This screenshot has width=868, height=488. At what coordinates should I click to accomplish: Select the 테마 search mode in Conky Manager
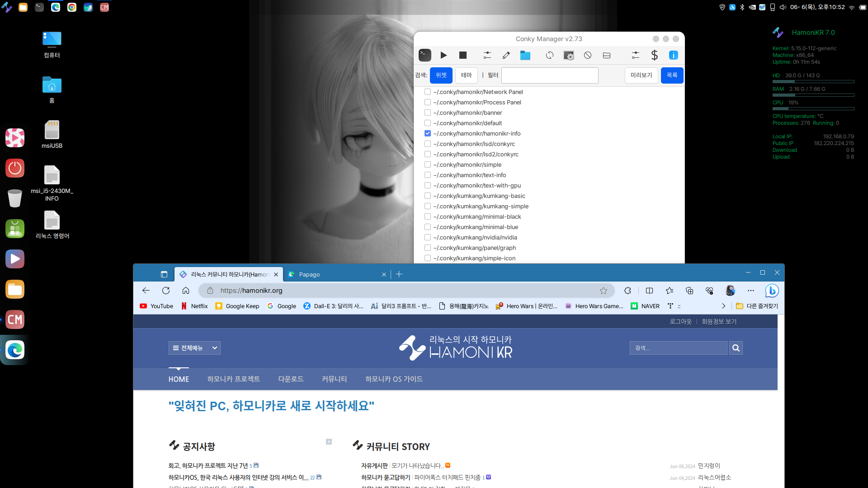click(466, 75)
